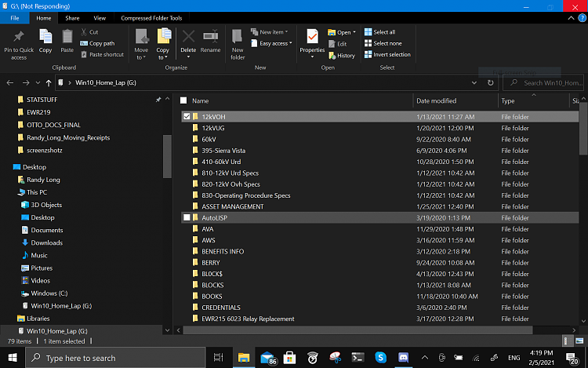Open the Compressed Folder Tools tab

151,18
